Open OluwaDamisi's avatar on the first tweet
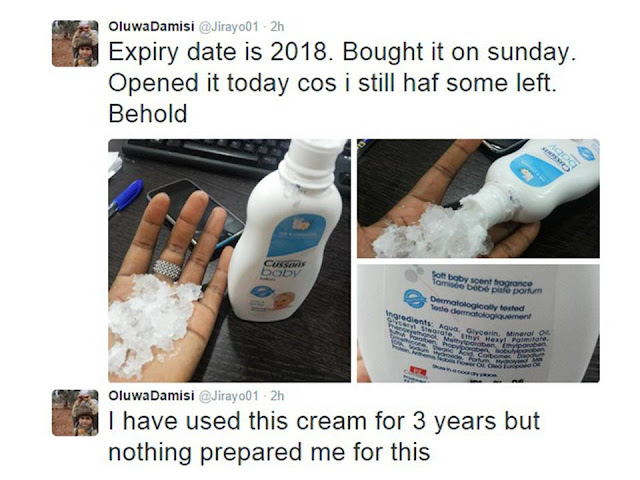This screenshot has width=640, height=480. pos(75,43)
